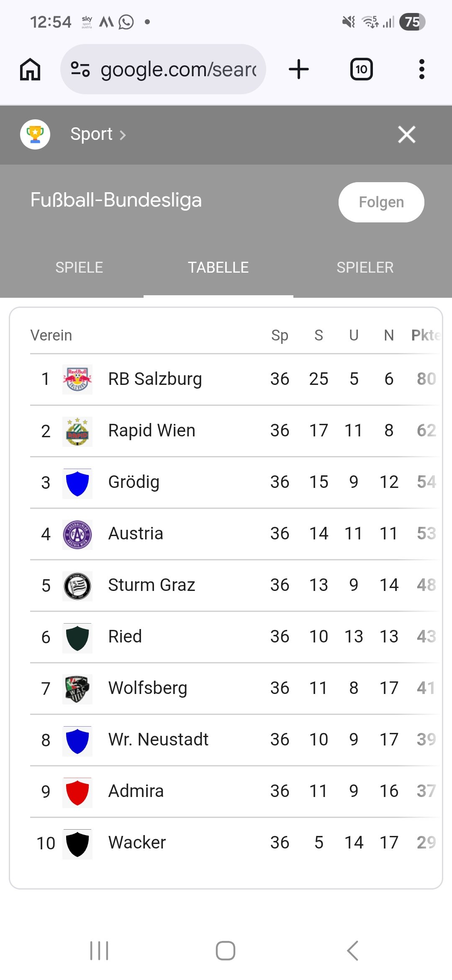Image resolution: width=452 pixels, height=980 pixels.
Task: Open a new tab with plus icon
Action: [299, 69]
